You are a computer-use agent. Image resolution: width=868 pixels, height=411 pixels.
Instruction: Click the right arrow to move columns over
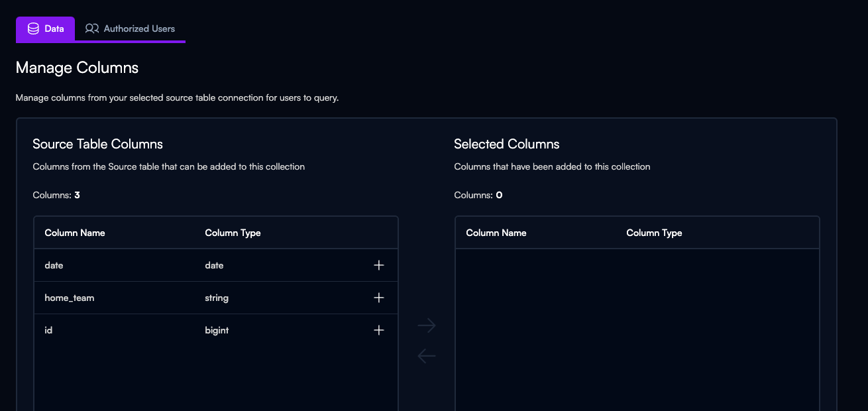(427, 325)
